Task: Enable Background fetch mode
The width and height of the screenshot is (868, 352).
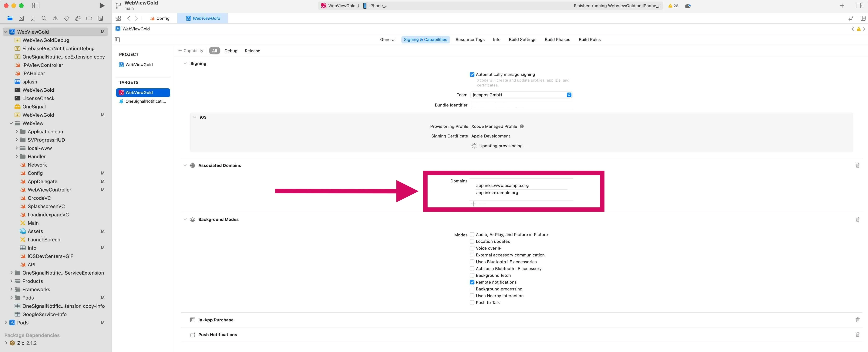Action: click(x=472, y=275)
